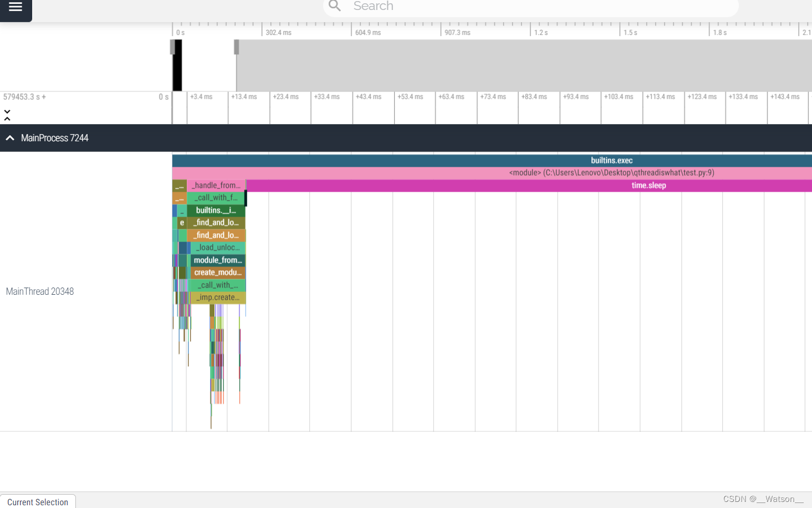Image resolution: width=812 pixels, height=508 pixels.
Task: Select the lower _call_with_... slice
Action: [218, 285]
